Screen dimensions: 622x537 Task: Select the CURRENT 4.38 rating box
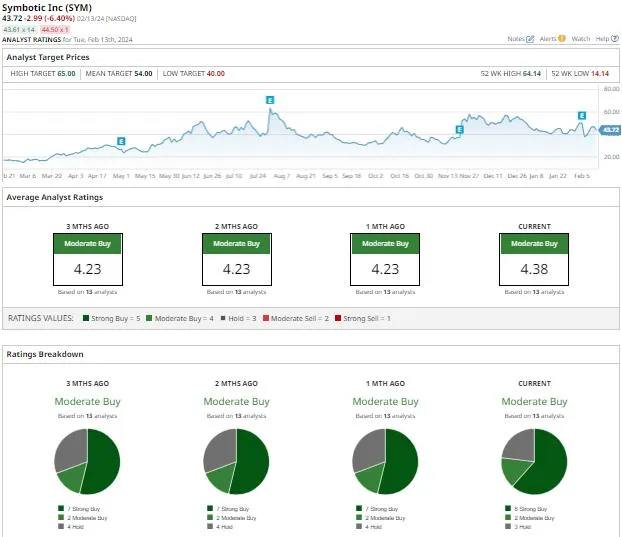(534, 259)
